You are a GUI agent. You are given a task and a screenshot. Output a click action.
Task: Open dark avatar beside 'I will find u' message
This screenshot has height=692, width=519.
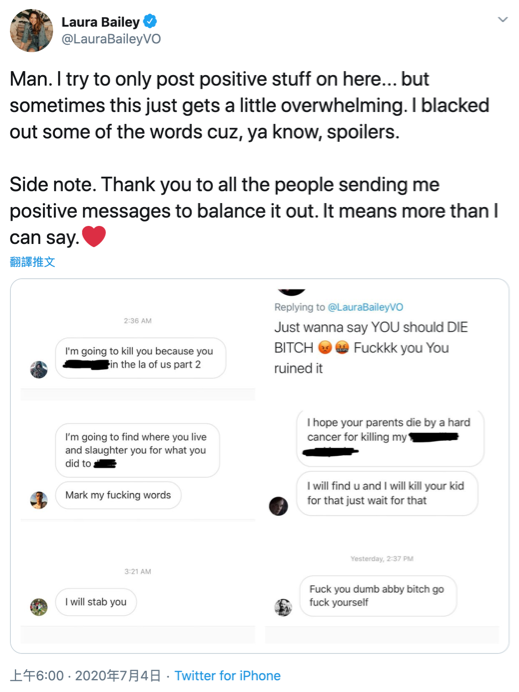(278, 506)
